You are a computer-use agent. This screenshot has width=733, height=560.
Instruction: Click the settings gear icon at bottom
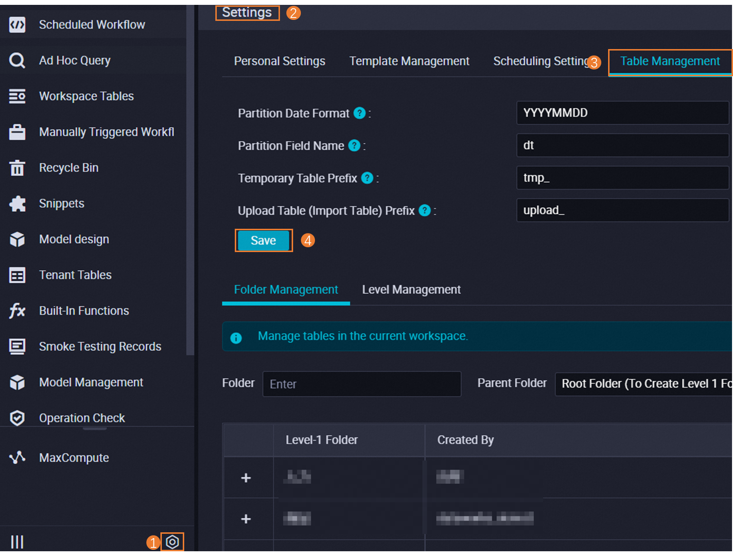tap(173, 542)
